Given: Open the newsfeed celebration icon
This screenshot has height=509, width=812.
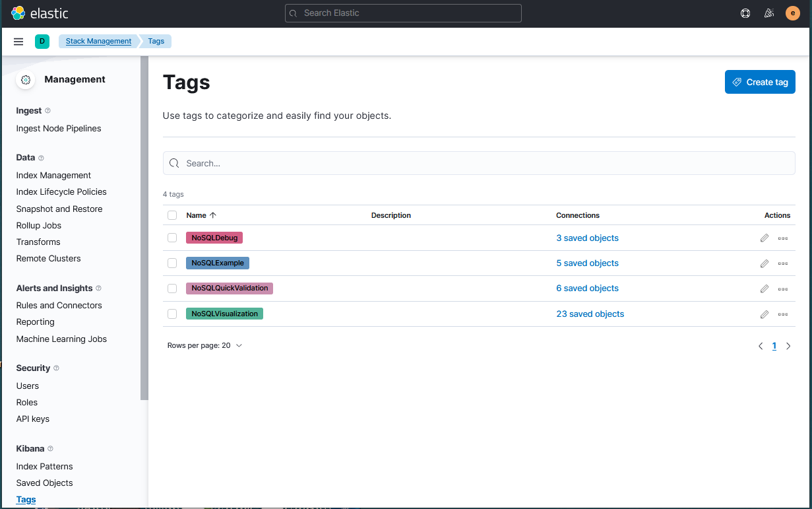Looking at the screenshot, I should point(768,13).
